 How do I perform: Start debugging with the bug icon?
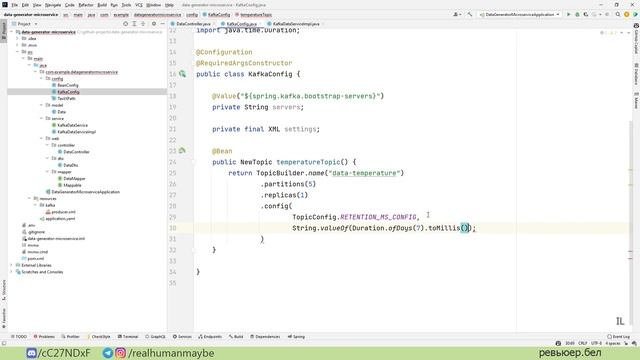(577, 14)
